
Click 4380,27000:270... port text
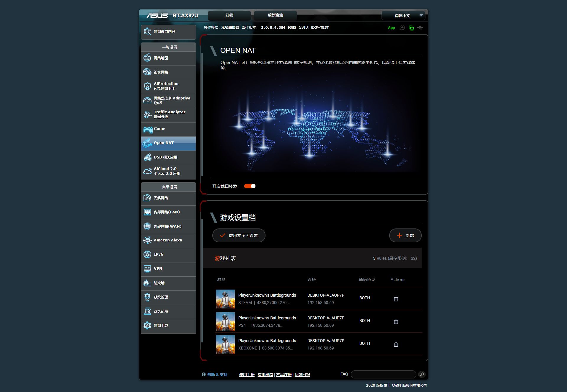tap(273, 303)
